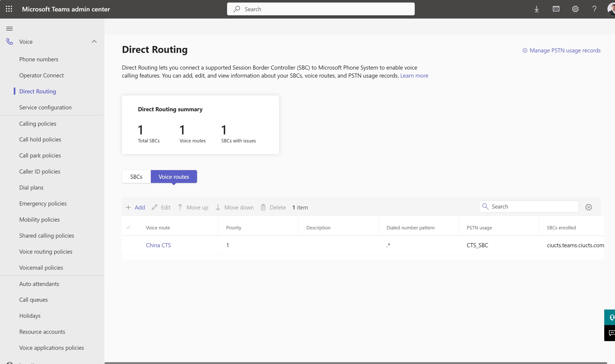
Task: Open Operator Connect in sidebar
Action: (x=41, y=75)
